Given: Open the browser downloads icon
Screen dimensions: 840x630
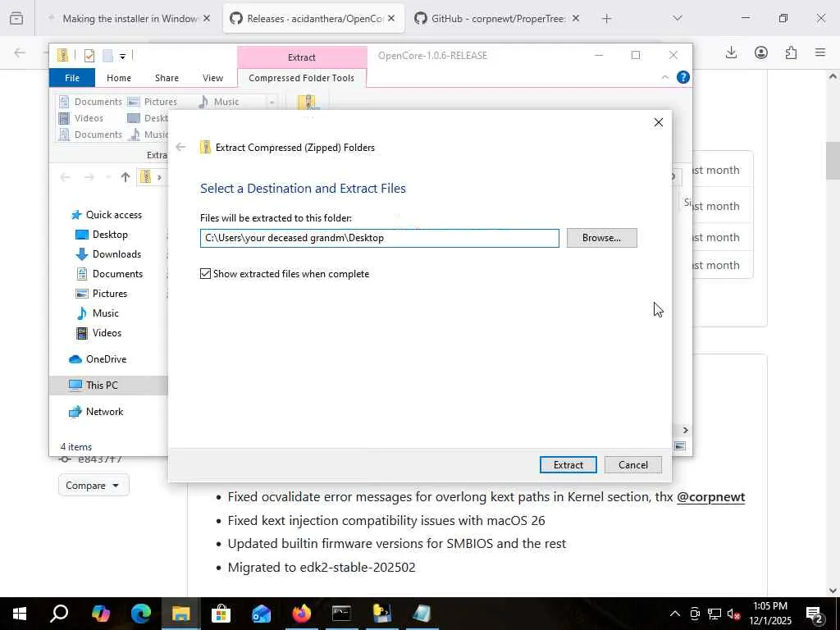Looking at the screenshot, I should tap(731, 52).
